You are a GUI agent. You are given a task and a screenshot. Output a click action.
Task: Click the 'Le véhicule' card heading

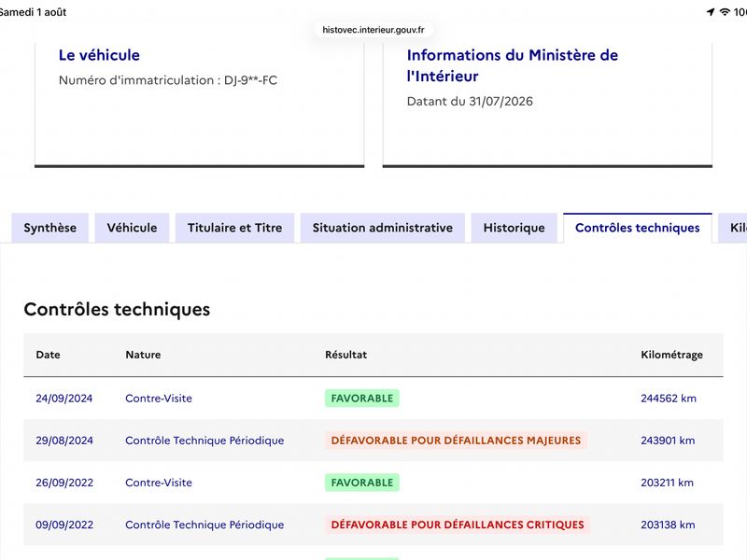(x=99, y=55)
